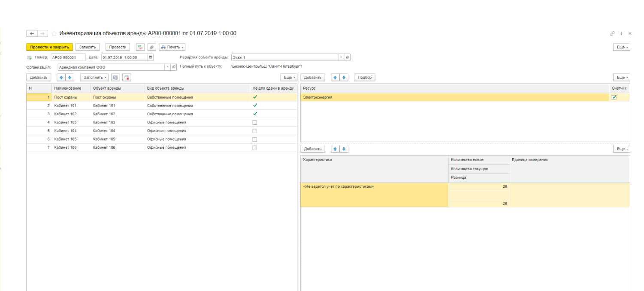
Task: Click the paperclip attached files icon
Action: (151, 47)
